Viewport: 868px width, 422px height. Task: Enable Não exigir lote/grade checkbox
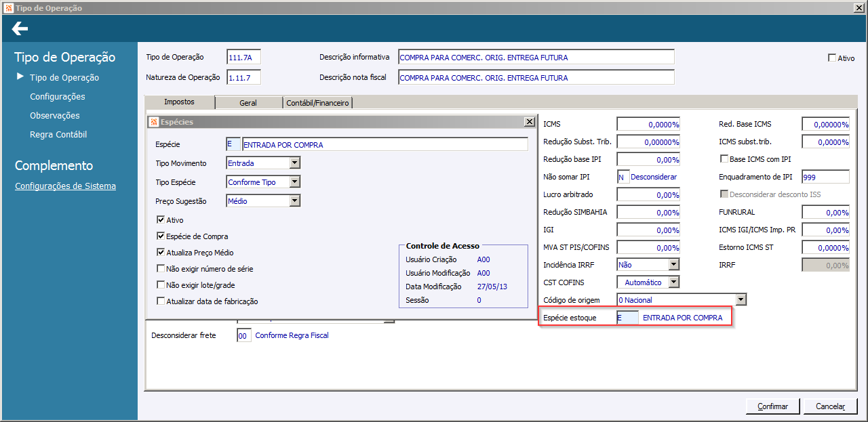[161, 285]
